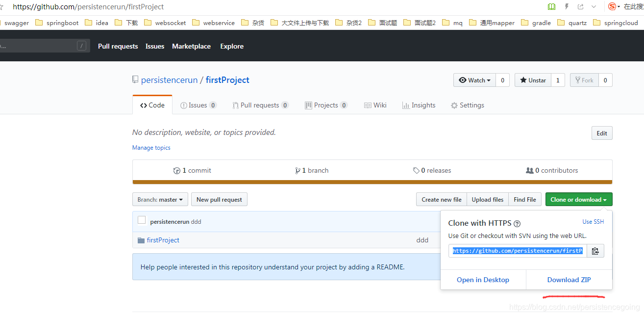Open the green reader mode book icon
Image resolution: width=644 pixels, height=316 pixels.
click(552, 7)
